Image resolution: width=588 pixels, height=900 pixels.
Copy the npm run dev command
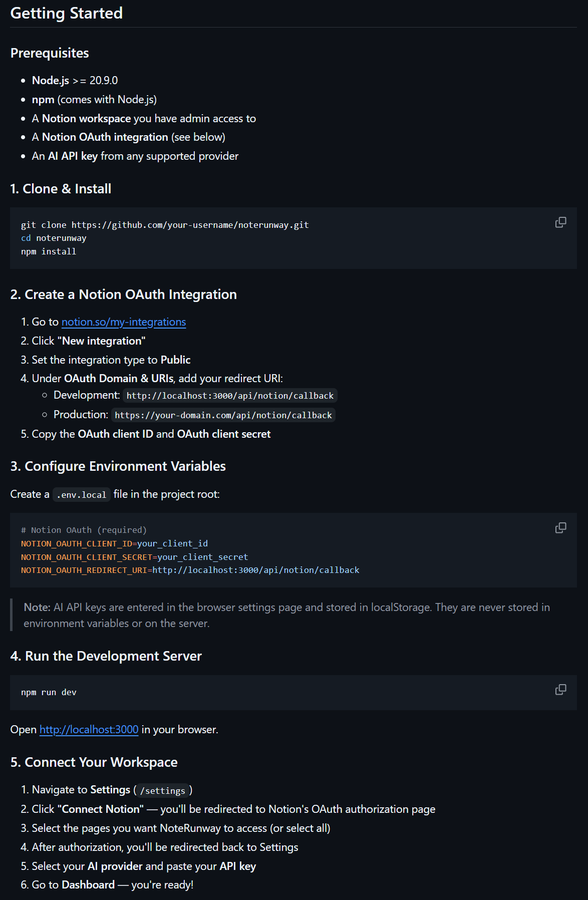[x=560, y=690]
